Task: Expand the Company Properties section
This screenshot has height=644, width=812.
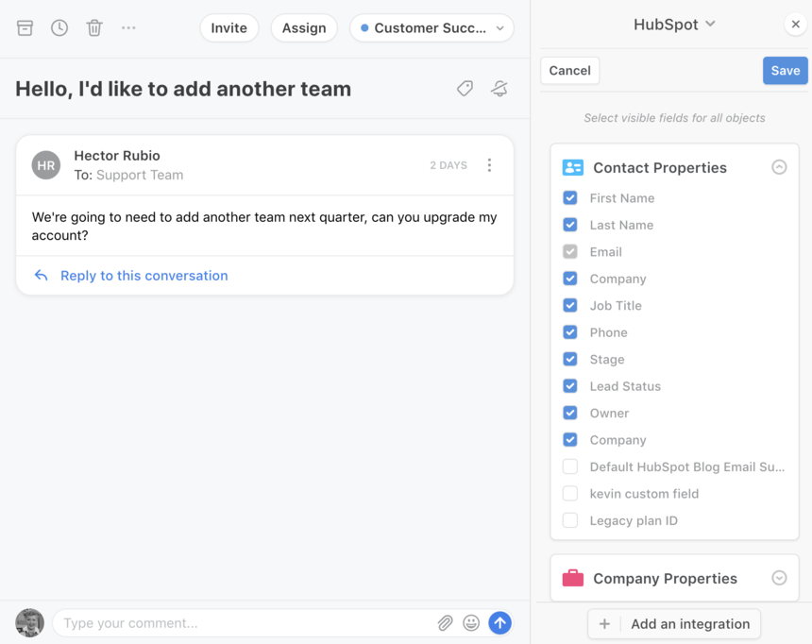Action: (x=779, y=578)
